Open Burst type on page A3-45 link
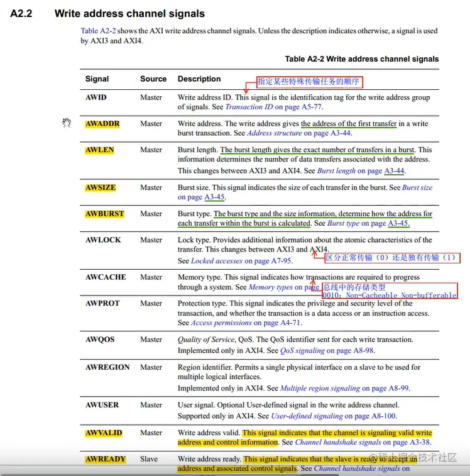This screenshot has height=476, width=470. (x=368, y=223)
